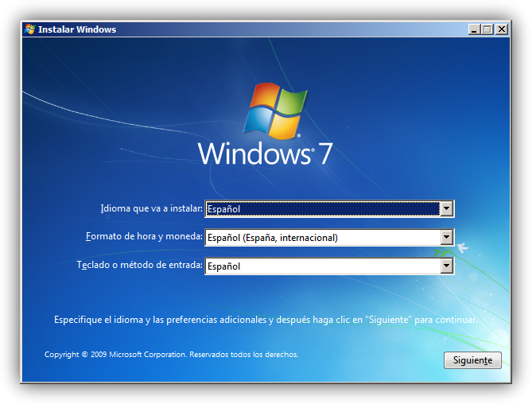Close the Instalar Windows window
The width and height of the screenshot is (532, 404).
502,29
